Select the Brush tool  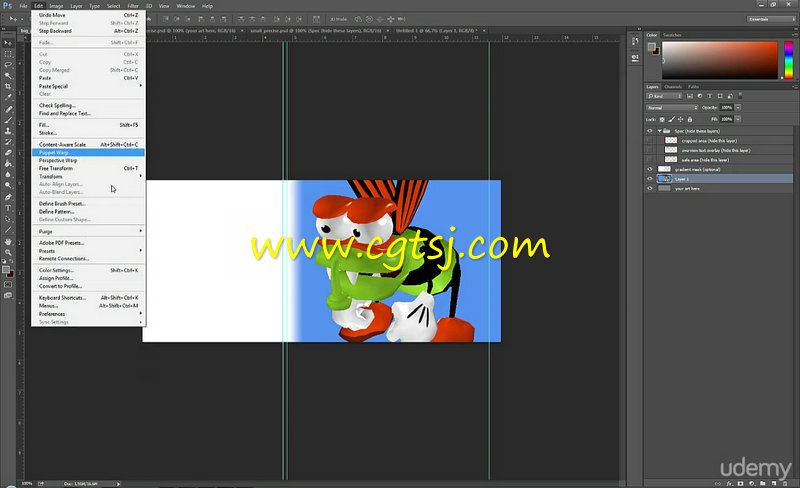click(8, 120)
